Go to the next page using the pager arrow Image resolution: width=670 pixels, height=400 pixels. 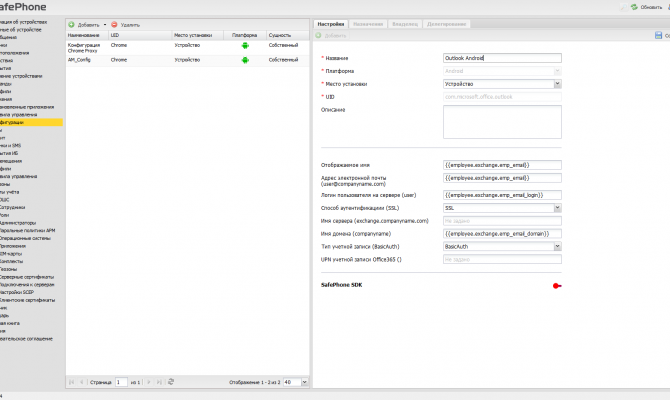[149, 382]
